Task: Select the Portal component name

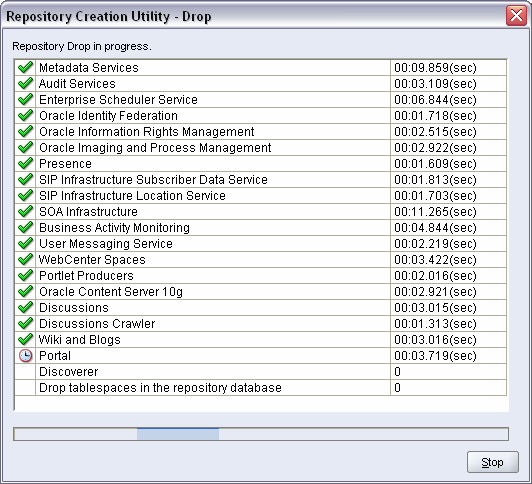Action: 55,355
